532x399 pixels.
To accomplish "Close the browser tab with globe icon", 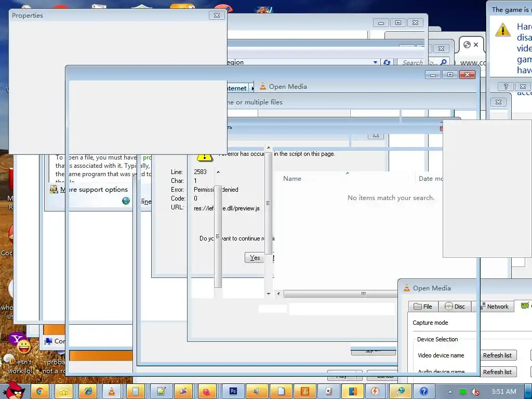I will pos(476,45).
